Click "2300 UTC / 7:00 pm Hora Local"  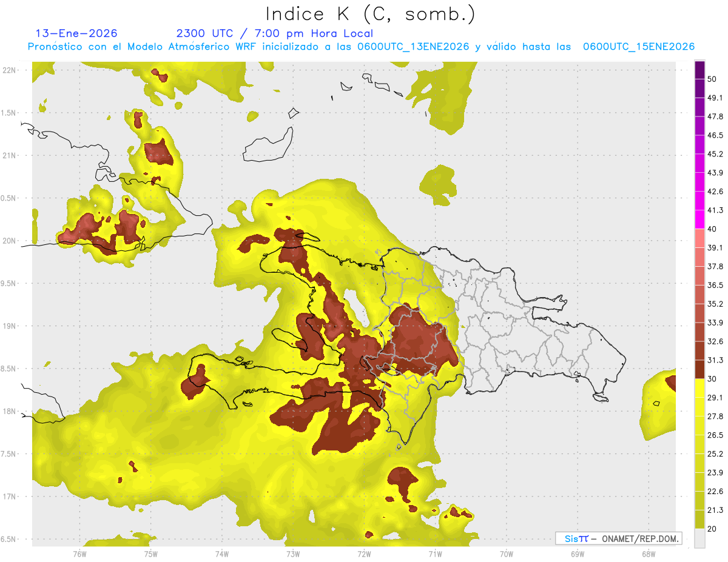pyautogui.click(x=275, y=33)
